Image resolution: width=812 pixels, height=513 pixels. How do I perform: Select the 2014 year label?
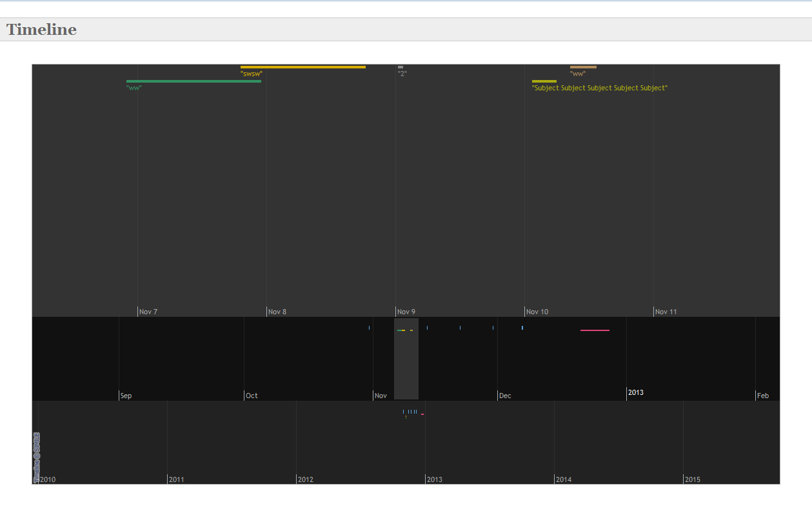click(564, 479)
